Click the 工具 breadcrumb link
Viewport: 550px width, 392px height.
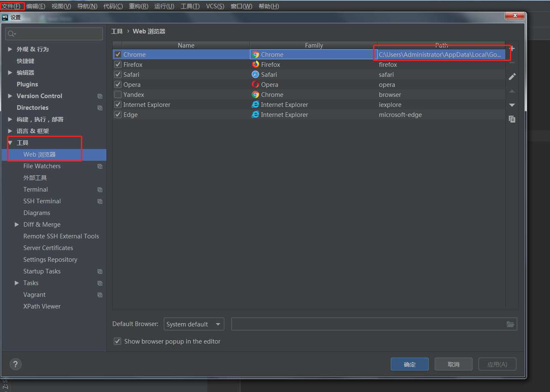pos(117,31)
